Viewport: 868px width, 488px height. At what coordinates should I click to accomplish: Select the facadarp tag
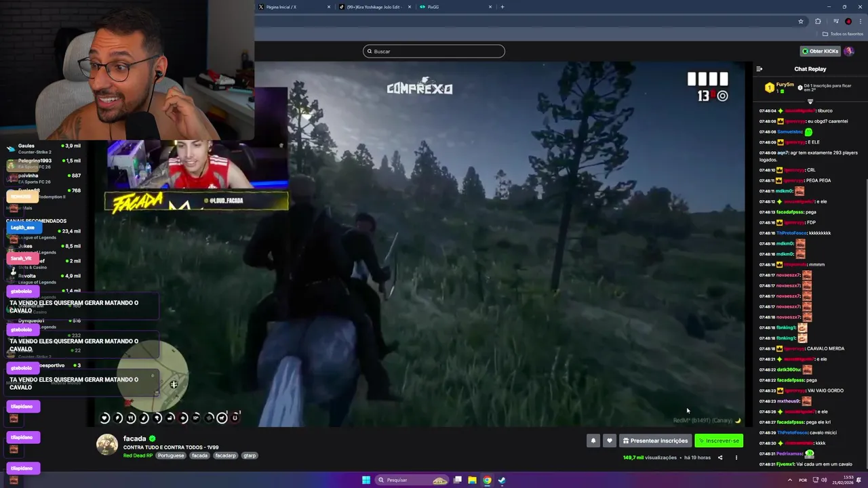click(225, 455)
